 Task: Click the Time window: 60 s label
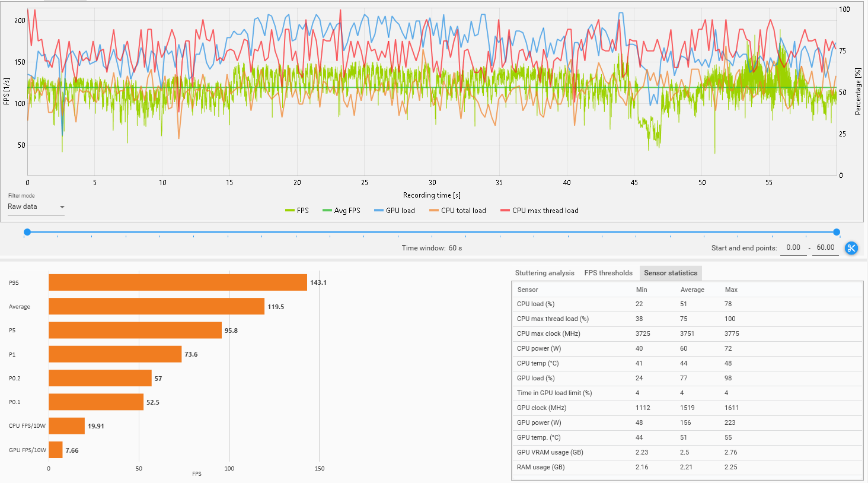point(432,248)
